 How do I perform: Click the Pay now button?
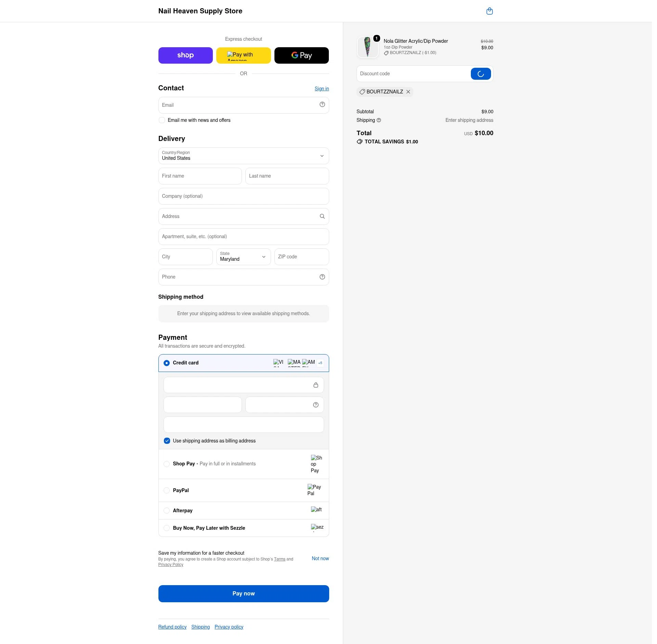point(243,594)
